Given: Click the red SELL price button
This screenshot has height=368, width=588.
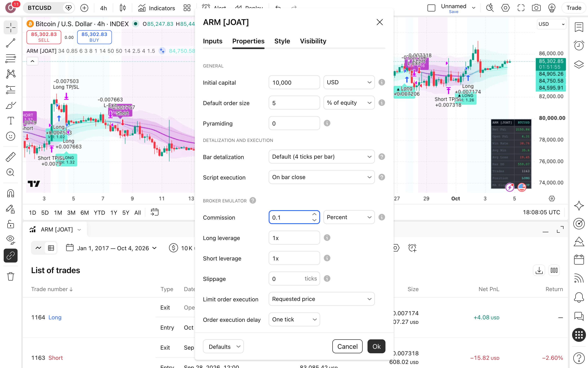Looking at the screenshot, I should point(44,37).
